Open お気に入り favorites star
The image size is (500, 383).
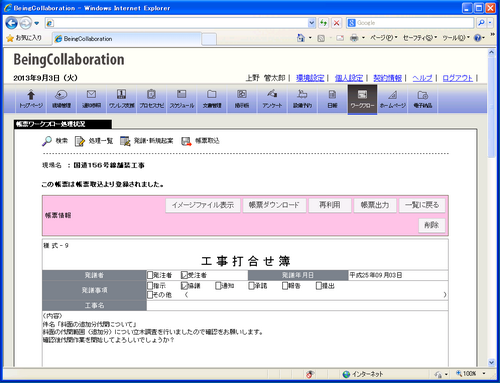pyautogui.click(x=10, y=38)
